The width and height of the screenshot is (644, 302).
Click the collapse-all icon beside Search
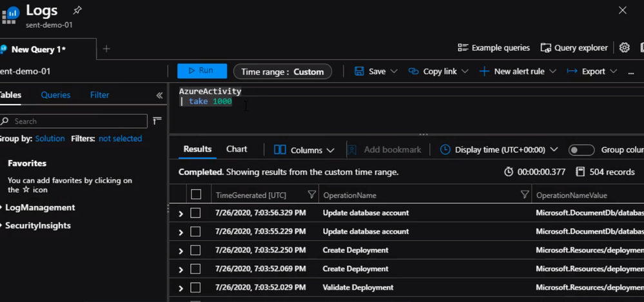(157, 121)
